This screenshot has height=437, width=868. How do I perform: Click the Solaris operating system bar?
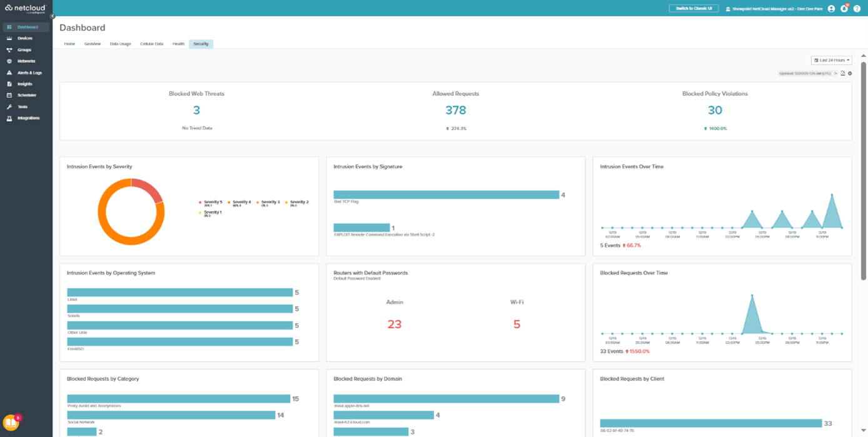coord(180,309)
